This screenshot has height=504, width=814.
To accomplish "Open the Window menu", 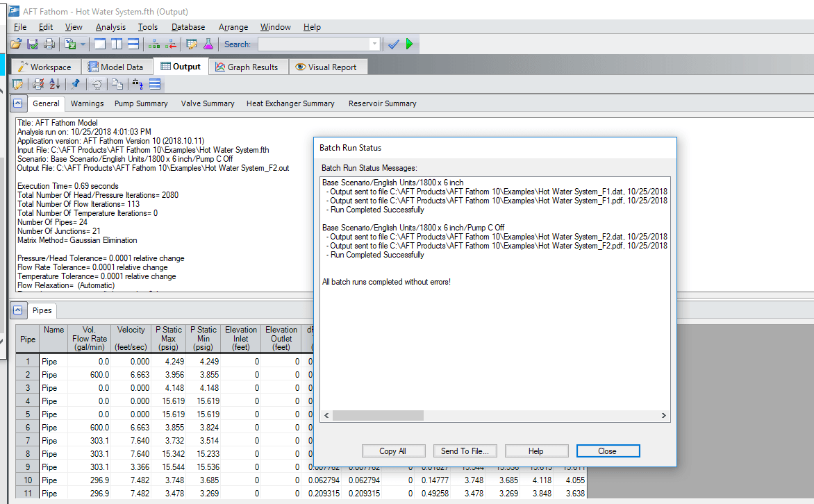I will tap(276, 27).
